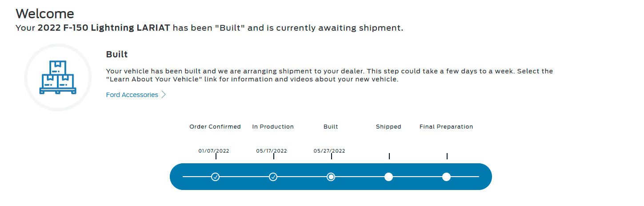This screenshot has height=206, width=644.
Task: Select the Order Confirmed step label
Action: click(x=215, y=127)
